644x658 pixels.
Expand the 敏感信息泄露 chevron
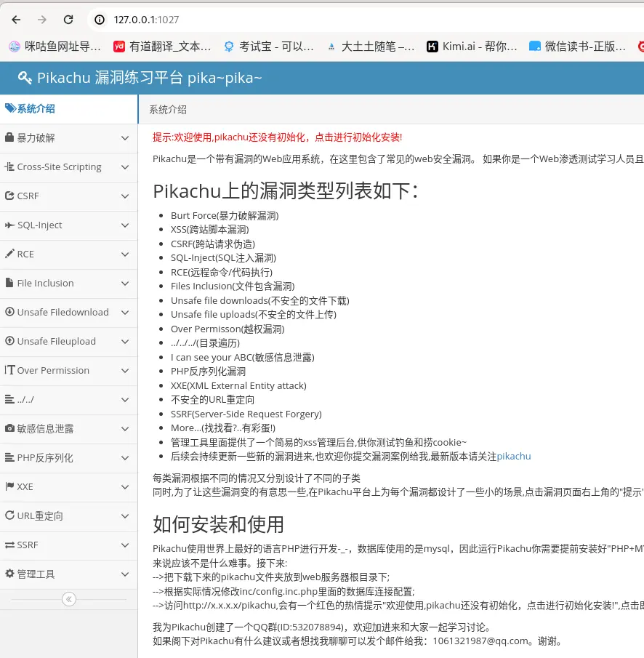coord(124,428)
